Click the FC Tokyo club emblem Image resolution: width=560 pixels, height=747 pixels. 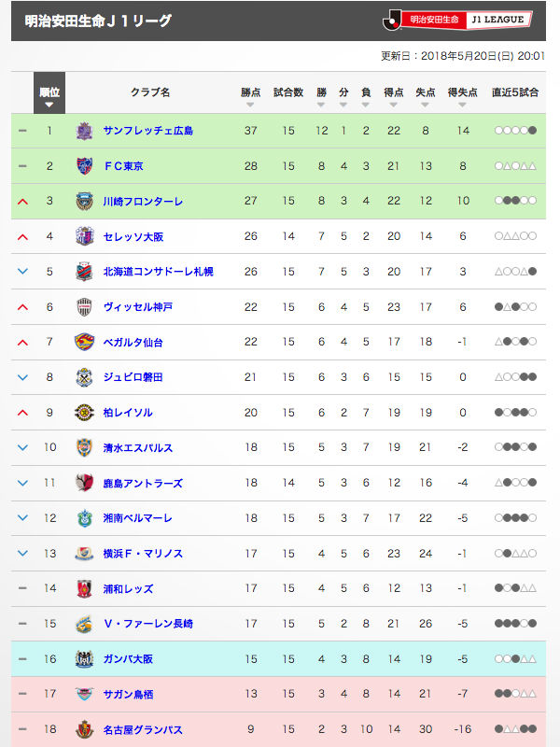tap(85, 166)
